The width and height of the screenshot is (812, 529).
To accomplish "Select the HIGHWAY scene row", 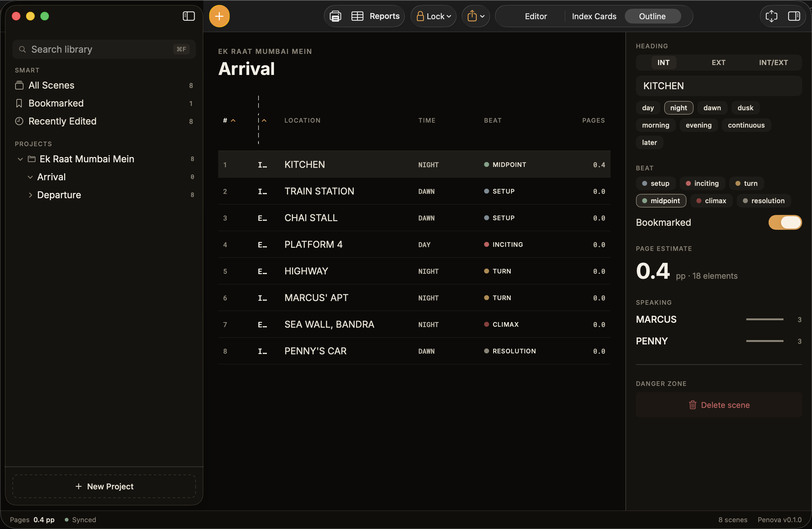I will coord(414,271).
